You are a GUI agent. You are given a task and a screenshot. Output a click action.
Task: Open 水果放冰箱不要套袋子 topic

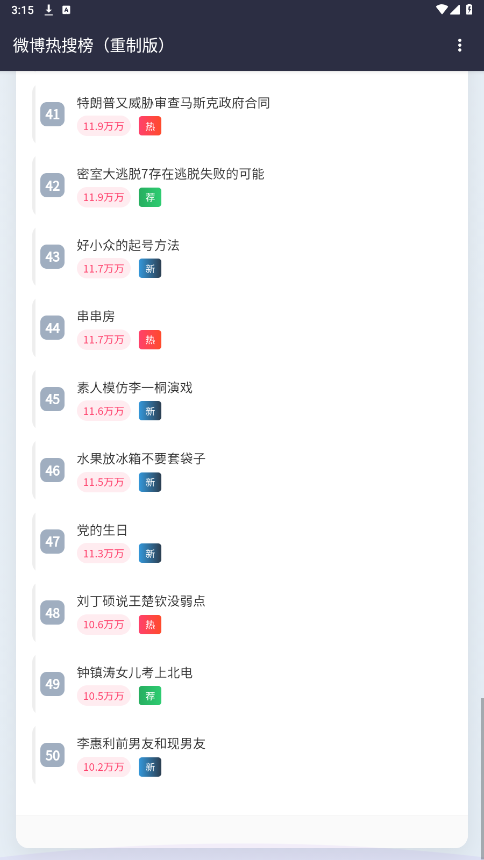pos(141,459)
